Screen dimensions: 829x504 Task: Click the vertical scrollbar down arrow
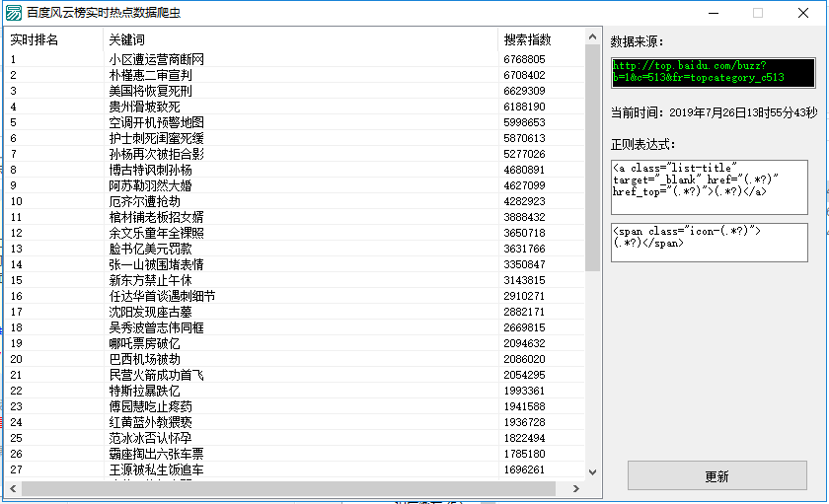pyautogui.click(x=592, y=472)
